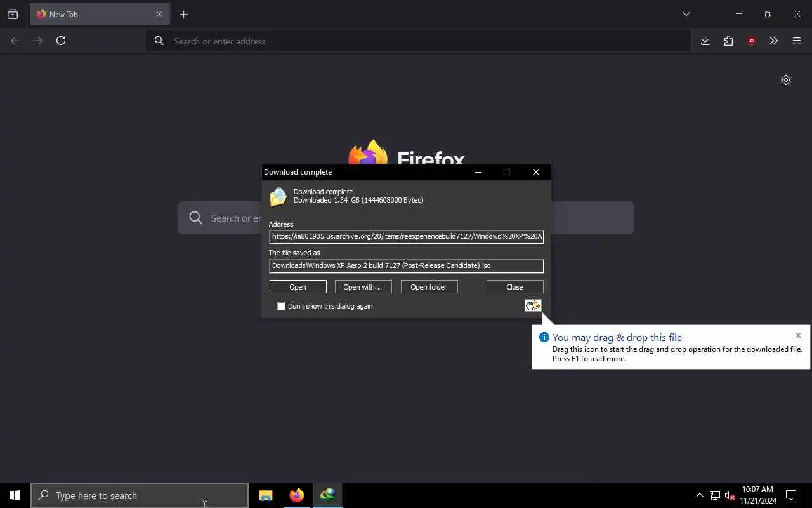
Task: Open folder containing the download
Action: pyautogui.click(x=429, y=287)
